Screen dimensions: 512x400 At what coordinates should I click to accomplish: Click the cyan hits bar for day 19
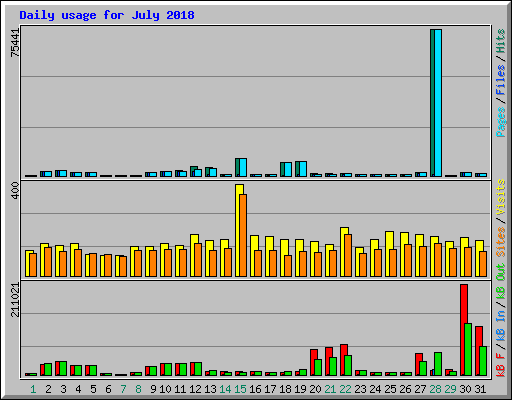click(x=303, y=169)
